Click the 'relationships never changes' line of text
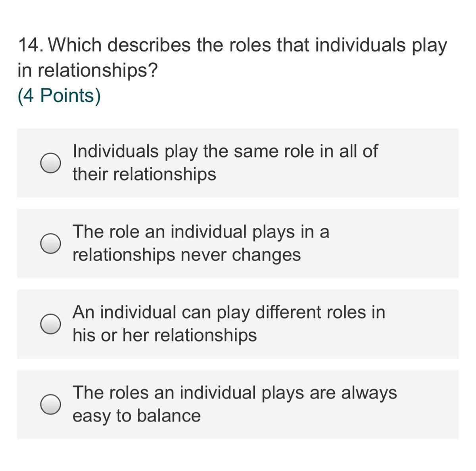Screen dimensions: 476x471 coord(186,255)
